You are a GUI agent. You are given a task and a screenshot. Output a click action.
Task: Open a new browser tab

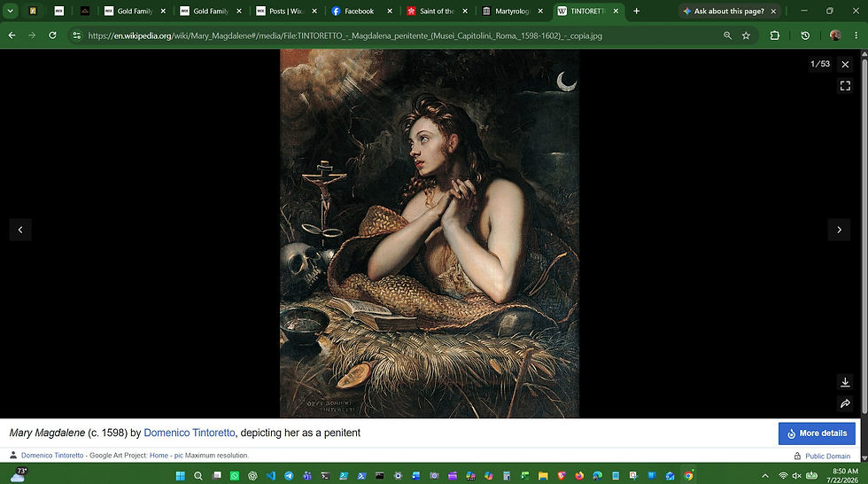pos(637,11)
